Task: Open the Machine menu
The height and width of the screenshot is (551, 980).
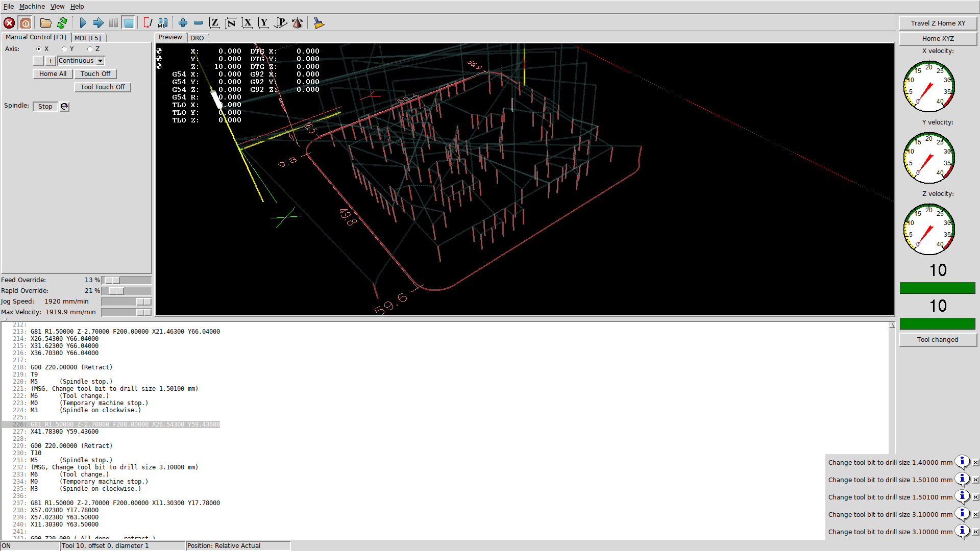Action: [x=32, y=6]
